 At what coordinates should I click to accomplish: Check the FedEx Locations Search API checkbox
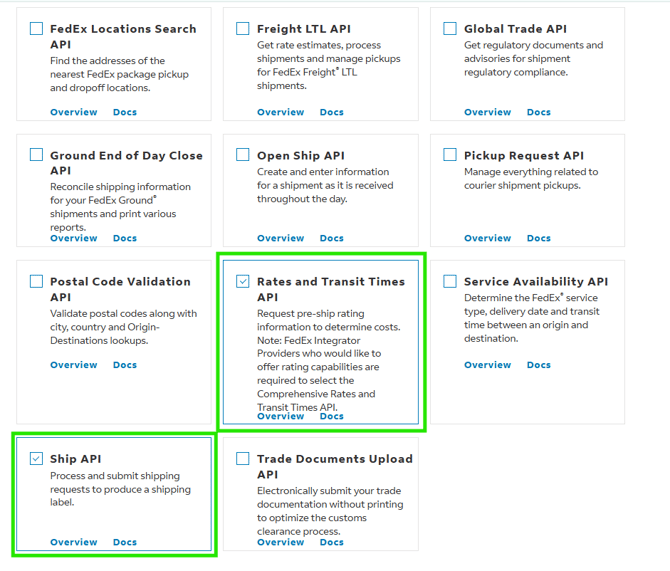pos(37,29)
